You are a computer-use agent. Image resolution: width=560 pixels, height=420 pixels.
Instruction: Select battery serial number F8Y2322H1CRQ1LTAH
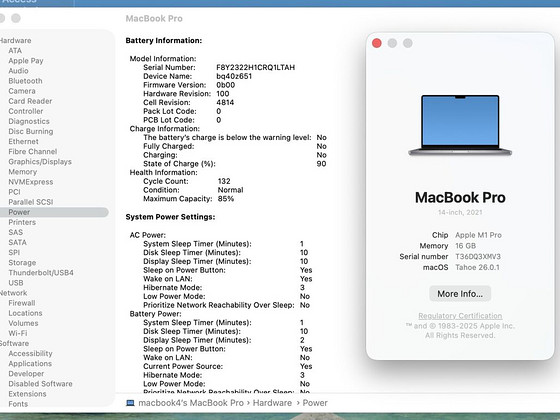tap(255, 68)
